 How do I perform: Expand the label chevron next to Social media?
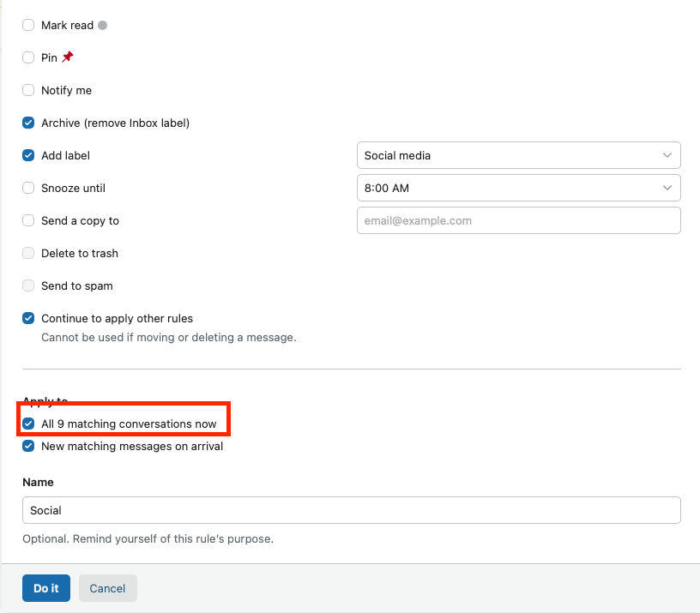[667, 155]
